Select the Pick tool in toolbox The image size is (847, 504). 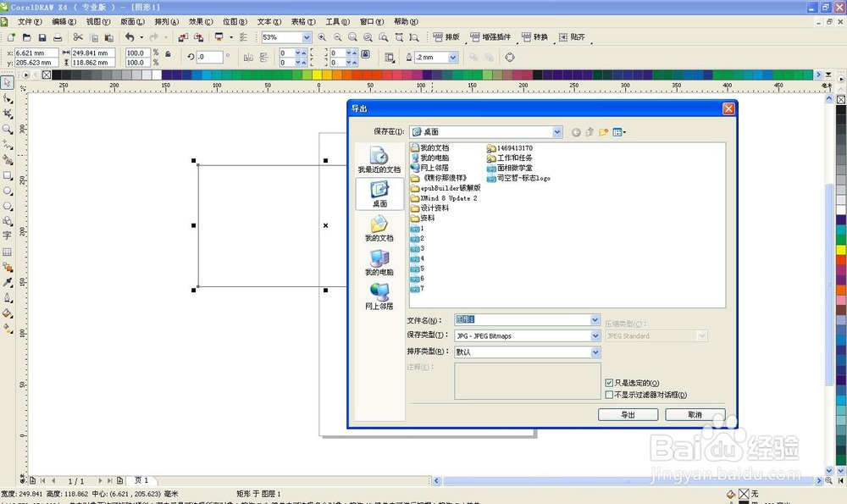point(7,83)
